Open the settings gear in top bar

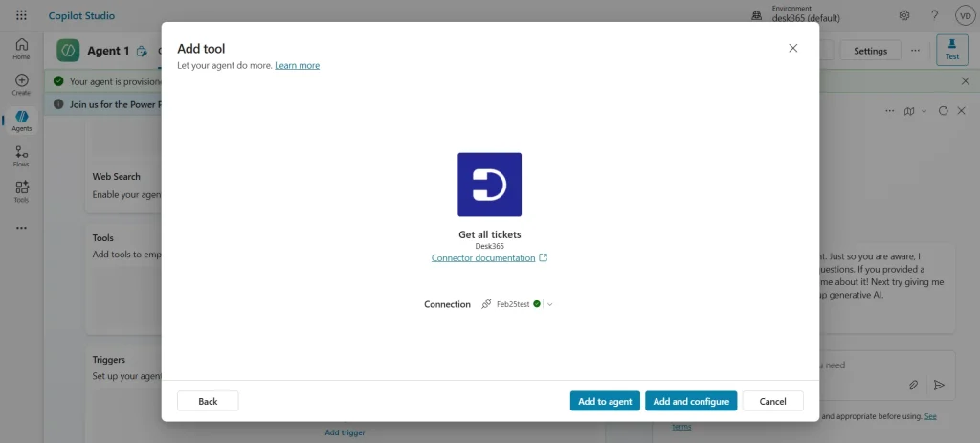point(904,15)
